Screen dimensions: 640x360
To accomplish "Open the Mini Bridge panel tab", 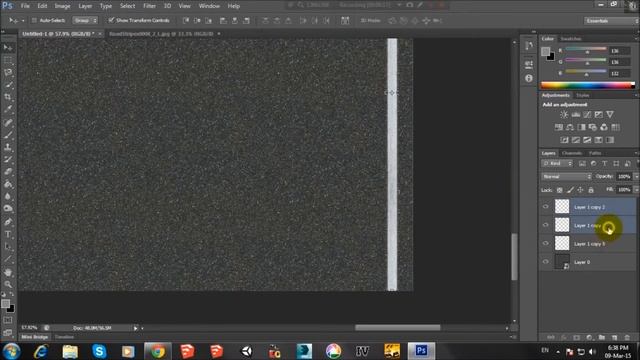I will click(35, 337).
